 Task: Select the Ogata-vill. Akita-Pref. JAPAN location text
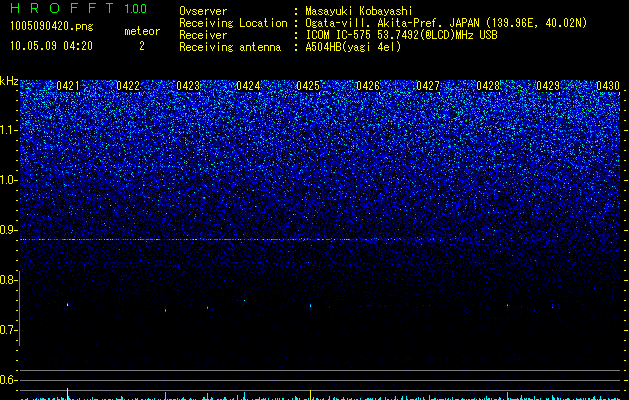[446, 23]
